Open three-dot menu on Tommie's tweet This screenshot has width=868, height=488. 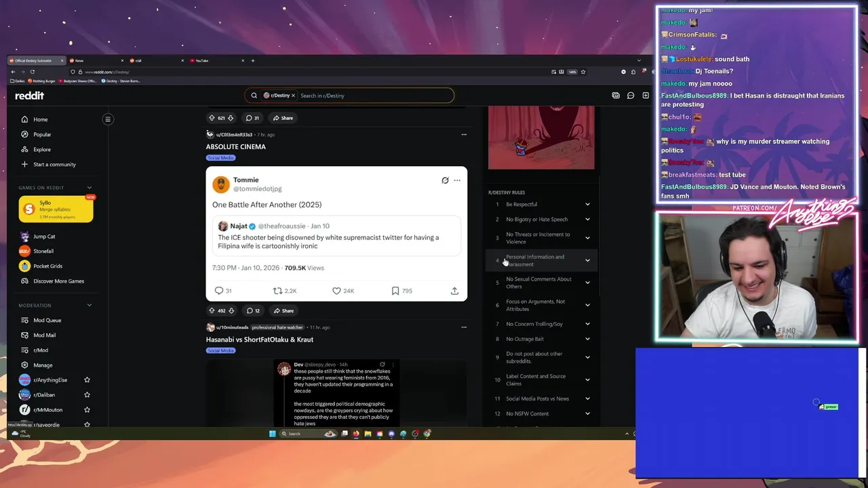coord(457,180)
